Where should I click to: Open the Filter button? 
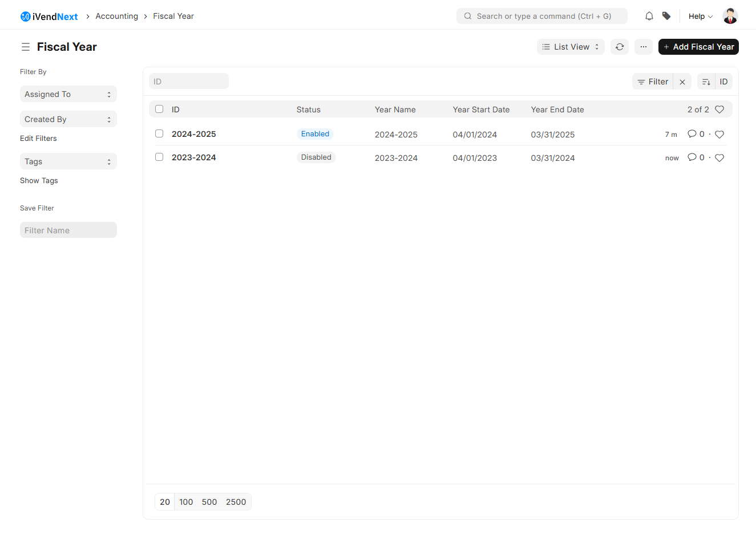coord(653,82)
